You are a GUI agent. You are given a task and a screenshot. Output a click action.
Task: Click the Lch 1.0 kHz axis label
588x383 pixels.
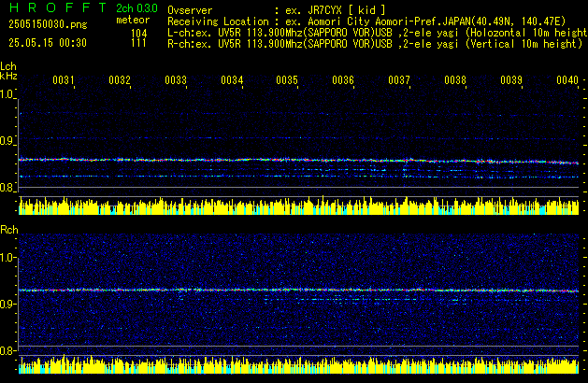tap(7, 94)
